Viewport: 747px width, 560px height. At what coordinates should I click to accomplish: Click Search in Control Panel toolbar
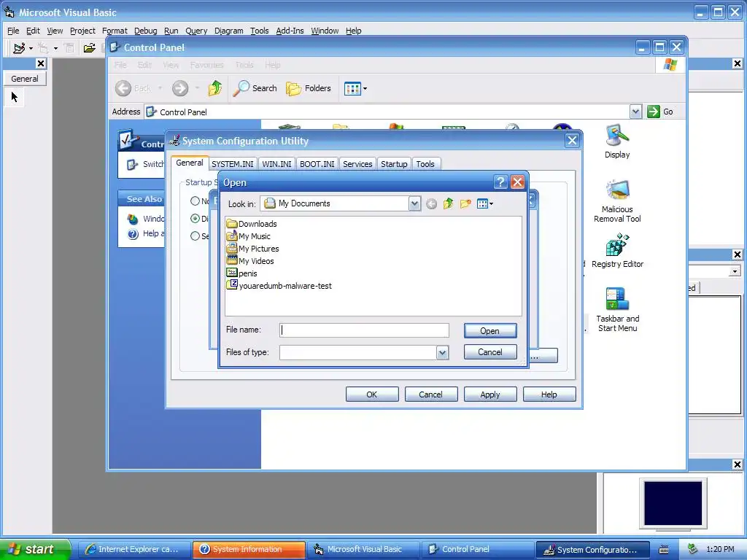click(255, 88)
